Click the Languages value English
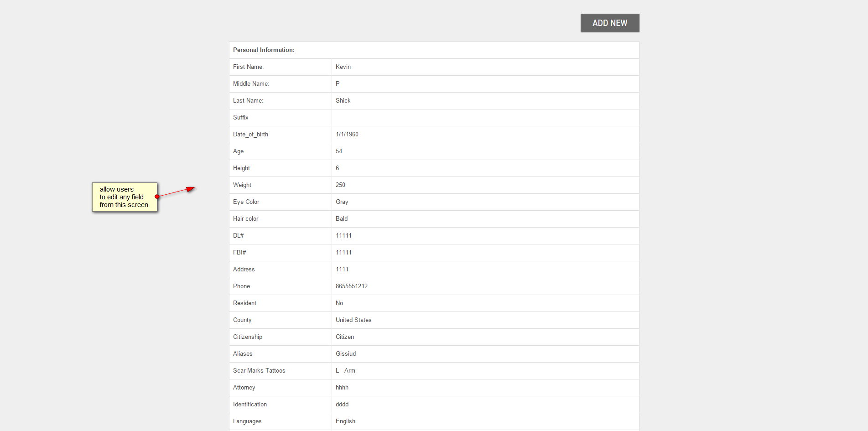 [x=345, y=421]
